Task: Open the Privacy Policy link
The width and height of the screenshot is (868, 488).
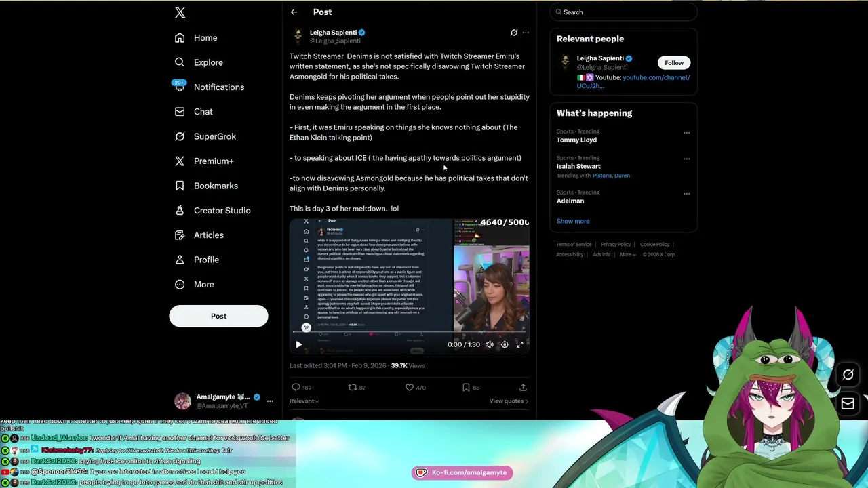Action: [616, 245]
